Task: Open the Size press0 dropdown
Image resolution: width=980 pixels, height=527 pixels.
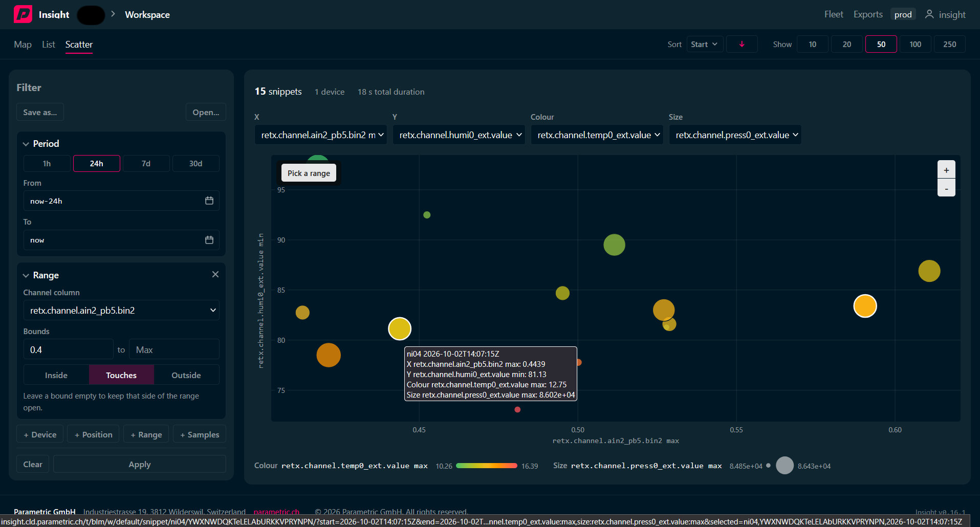Action: 735,135
